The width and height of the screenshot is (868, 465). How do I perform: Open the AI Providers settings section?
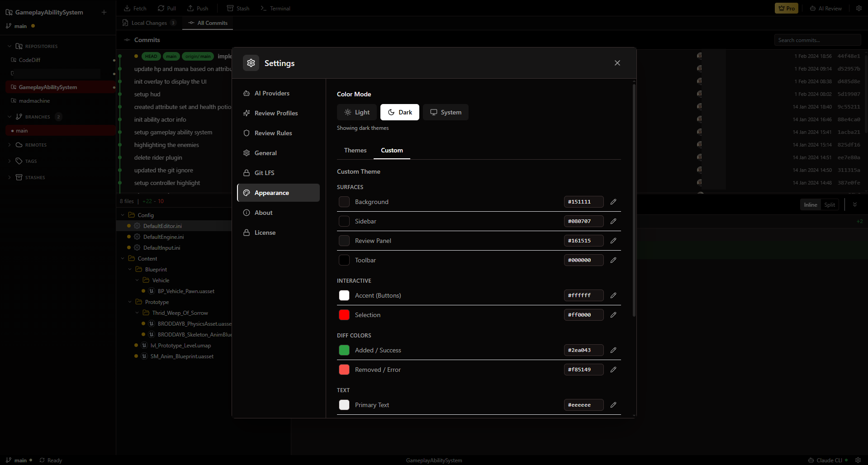(278, 93)
